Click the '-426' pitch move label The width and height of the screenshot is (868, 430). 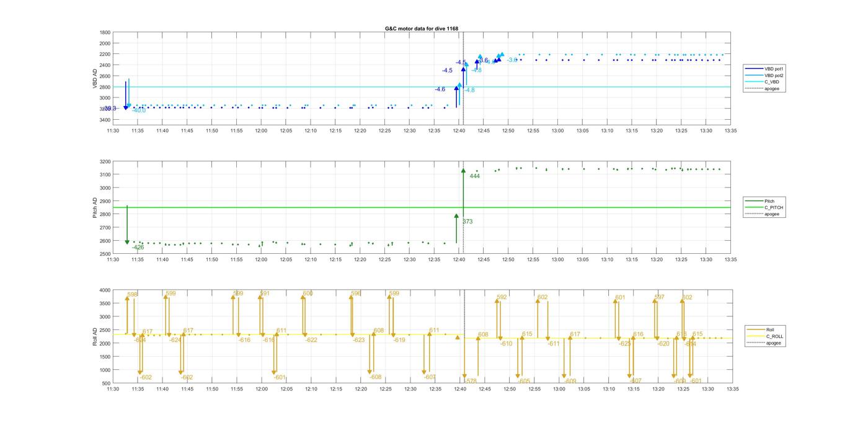point(138,248)
